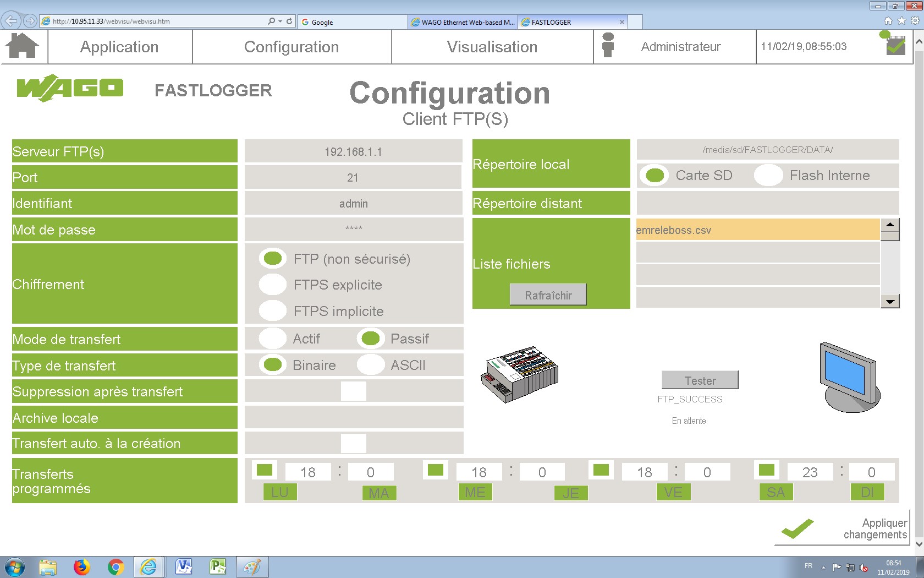Click the WAGO logo
The image size is (924, 578).
click(70, 88)
